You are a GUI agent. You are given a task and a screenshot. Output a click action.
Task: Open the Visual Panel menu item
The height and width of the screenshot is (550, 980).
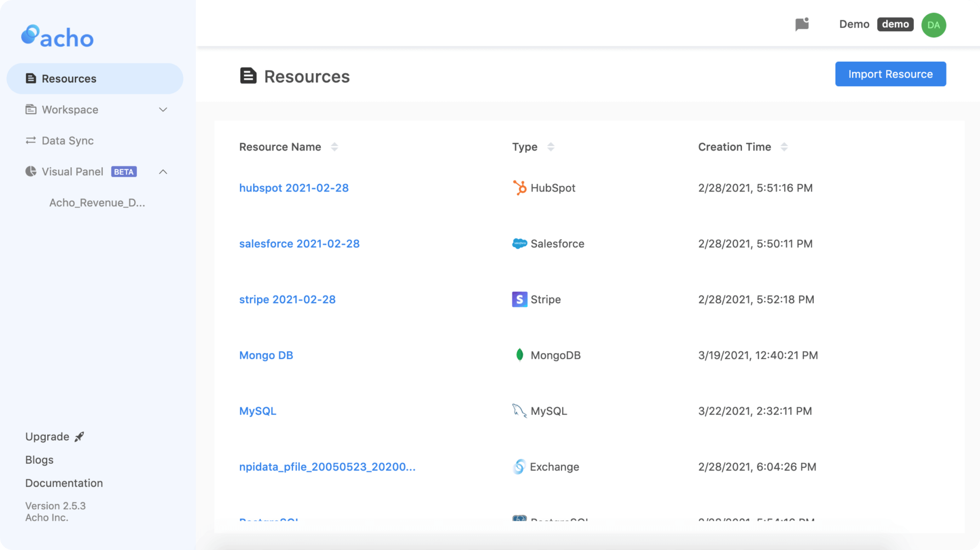tap(95, 172)
